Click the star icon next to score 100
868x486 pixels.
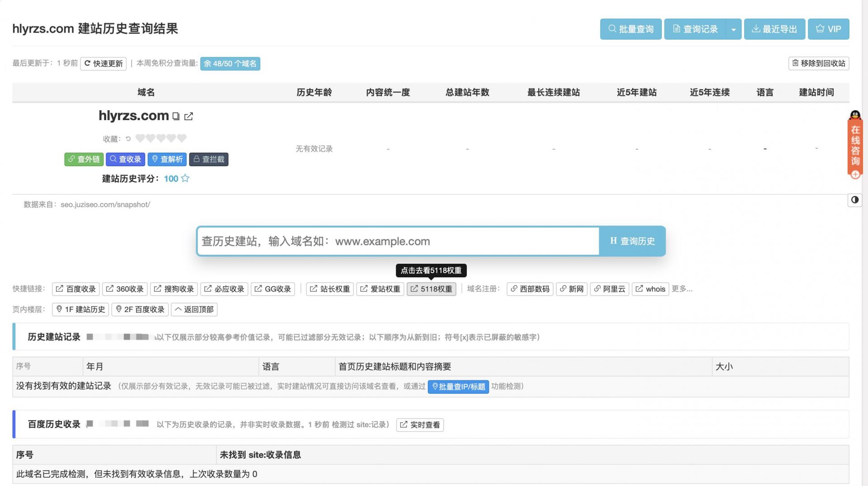click(185, 178)
